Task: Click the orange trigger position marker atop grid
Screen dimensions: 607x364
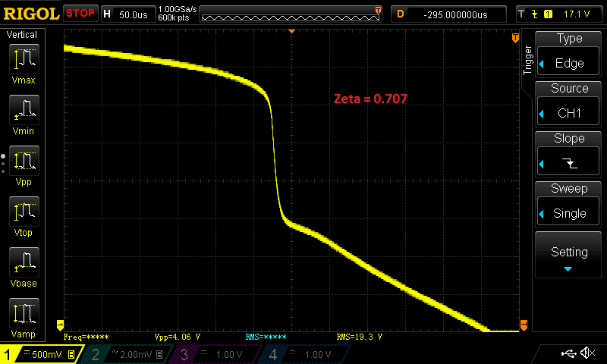Action: [291, 31]
